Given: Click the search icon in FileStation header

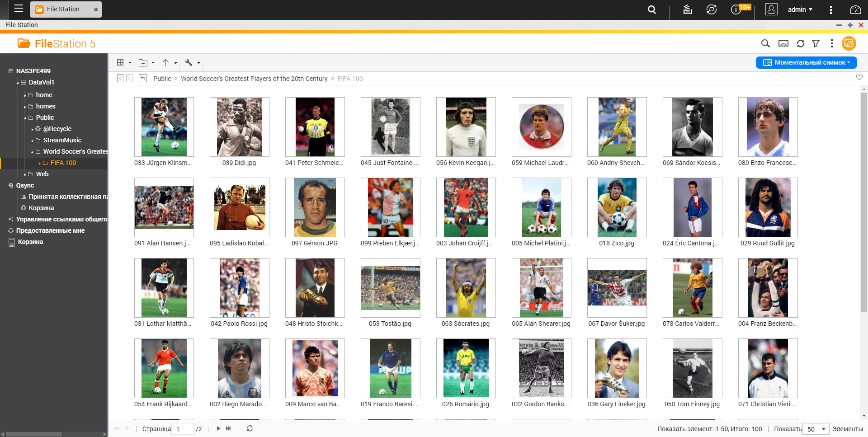Looking at the screenshot, I should coord(765,43).
